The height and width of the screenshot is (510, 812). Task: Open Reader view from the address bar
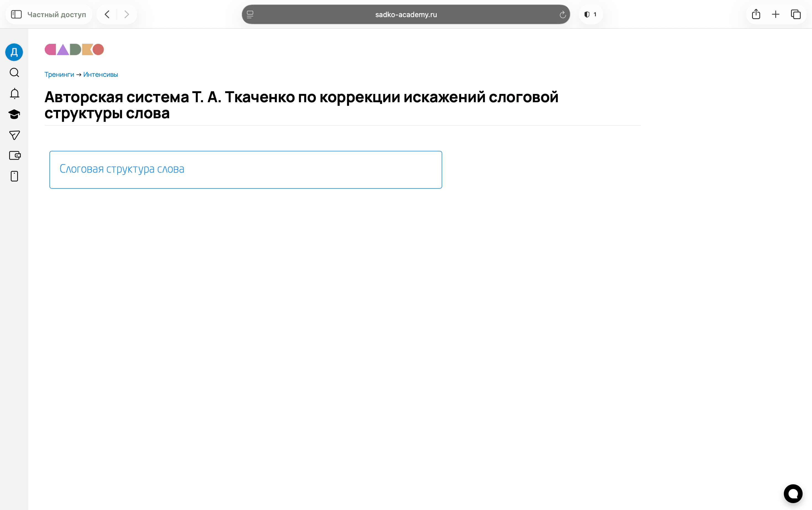[250, 14]
